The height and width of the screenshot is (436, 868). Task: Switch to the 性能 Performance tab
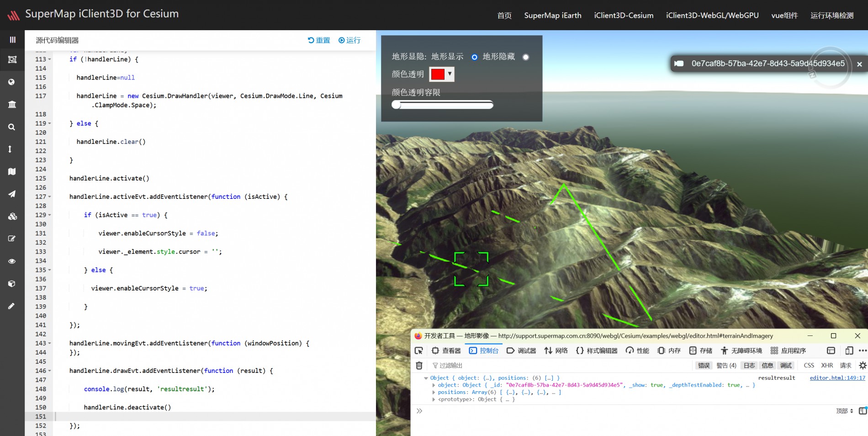(x=637, y=351)
